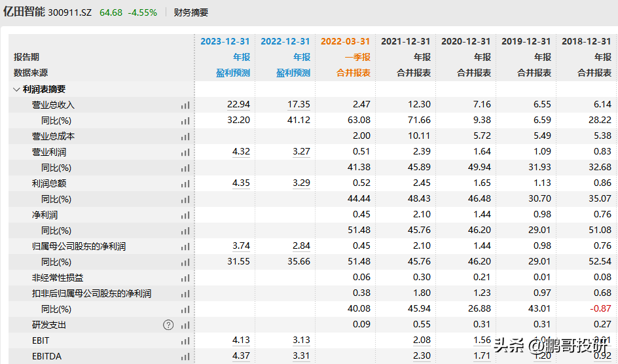The height and width of the screenshot is (364, 618).
Task: Click 合并报表 under 2022-03-31
Action: point(354,73)
